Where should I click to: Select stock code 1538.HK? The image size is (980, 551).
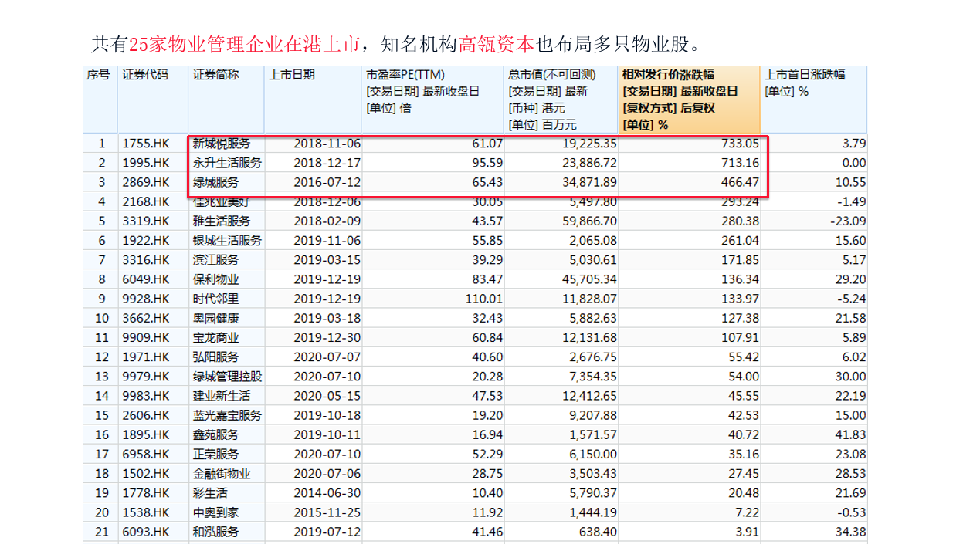(x=145, y=512)
